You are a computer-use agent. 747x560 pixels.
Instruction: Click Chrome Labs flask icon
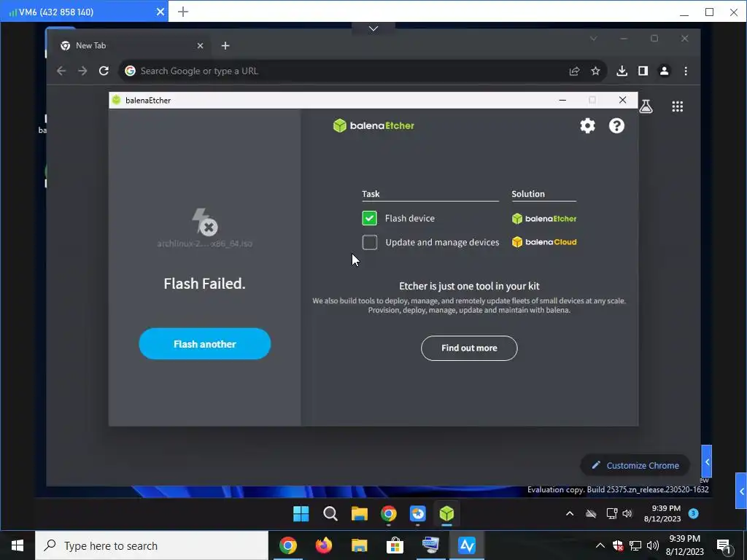[646, 106]
